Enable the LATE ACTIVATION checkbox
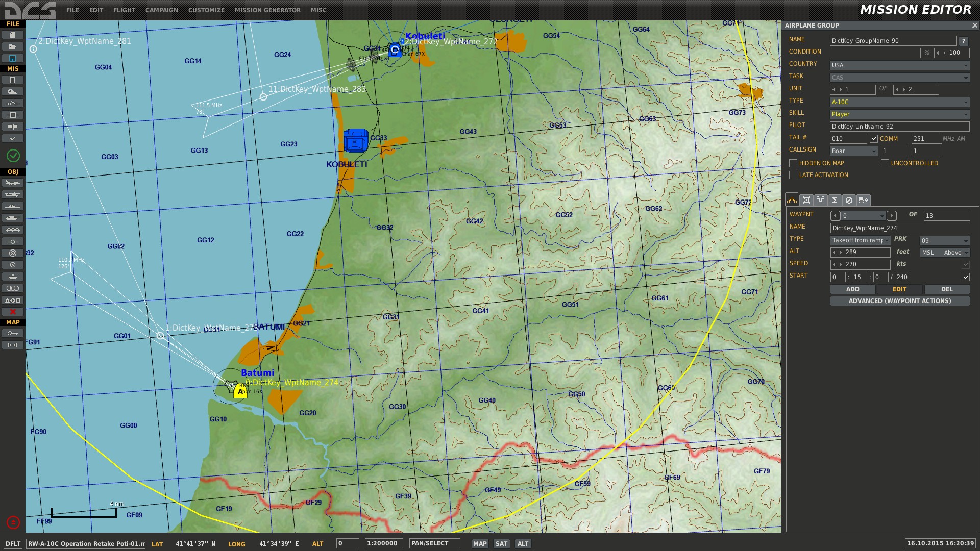The width and height of the screenshot is (980, 551). [x=793, y=175]
